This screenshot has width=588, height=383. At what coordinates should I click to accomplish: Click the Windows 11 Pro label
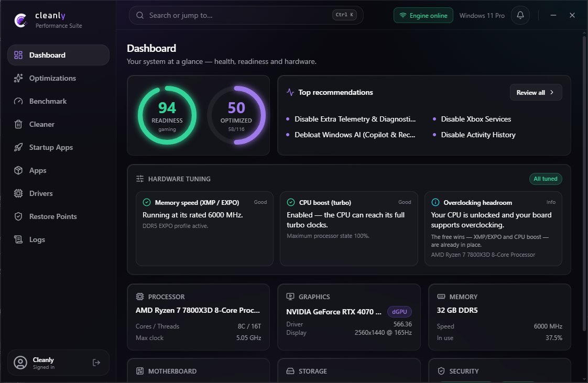(x=482, y=15)
